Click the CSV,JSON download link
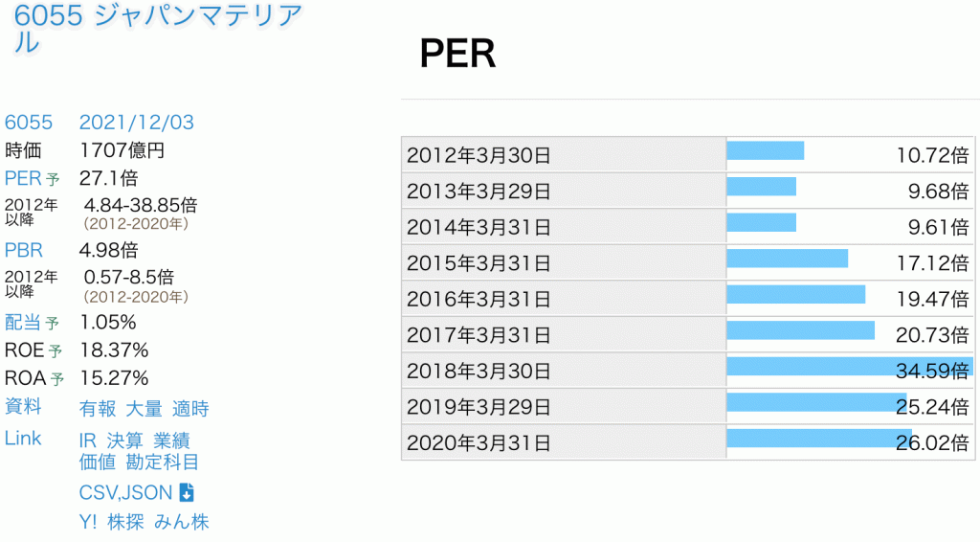The image size is (980, 542). 125,493
